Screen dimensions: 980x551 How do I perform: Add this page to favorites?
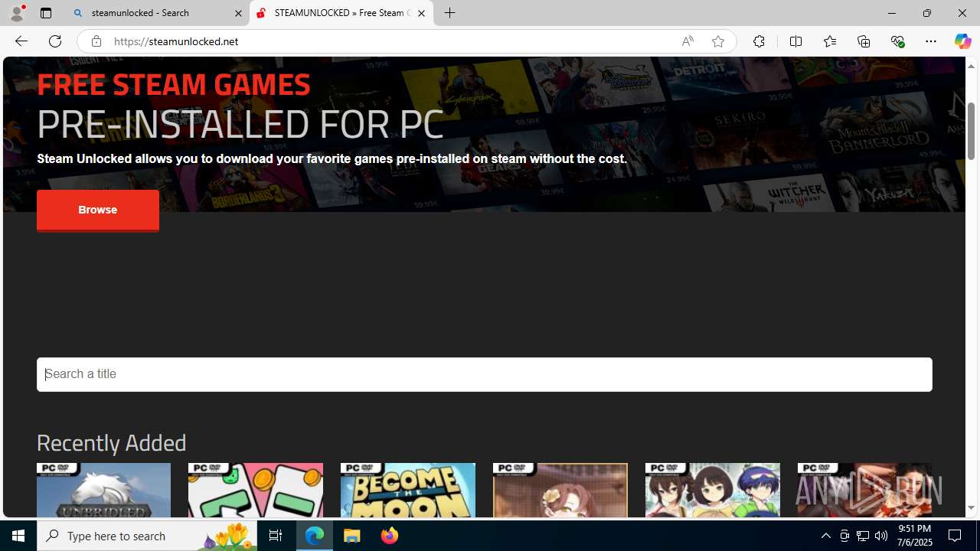(717, 41)
